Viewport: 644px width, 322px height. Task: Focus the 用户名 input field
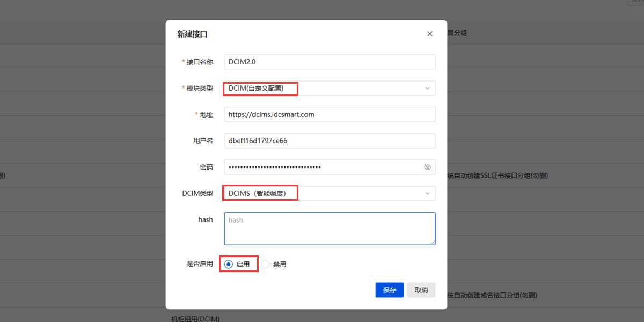(330, 141)
